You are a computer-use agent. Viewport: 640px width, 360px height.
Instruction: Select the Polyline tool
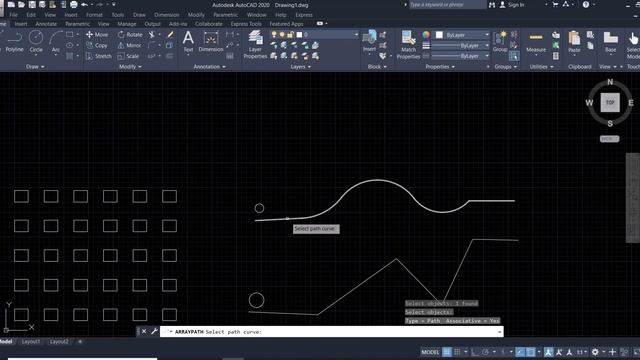14,42
